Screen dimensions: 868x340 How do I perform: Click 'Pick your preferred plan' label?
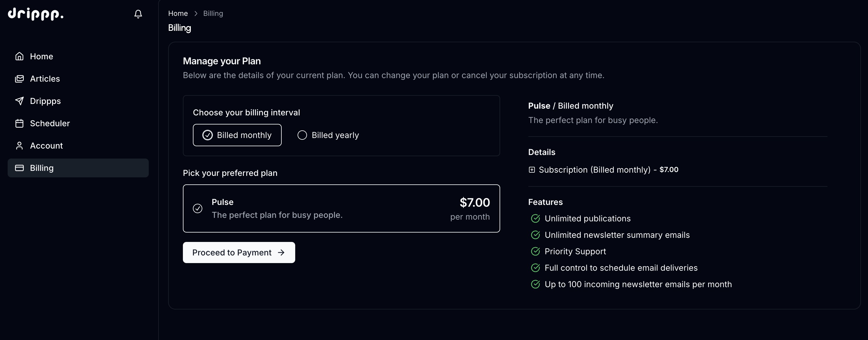[x=230, y=173]
